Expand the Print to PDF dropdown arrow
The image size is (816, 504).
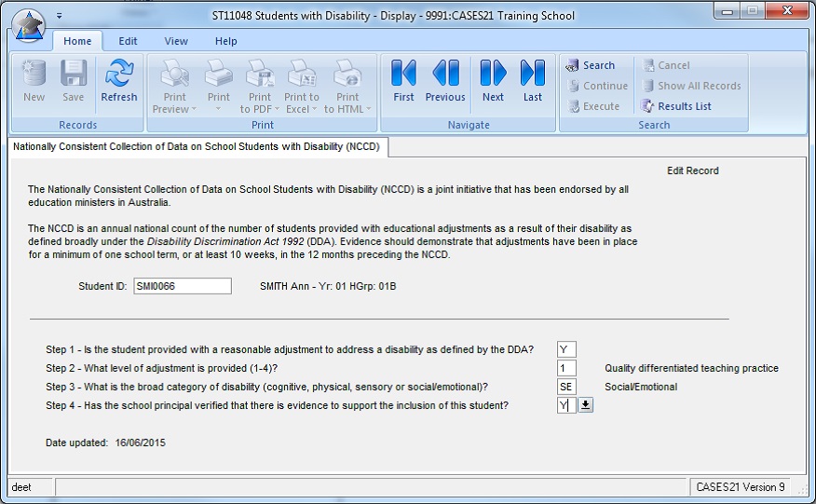(x=277, y=109)
